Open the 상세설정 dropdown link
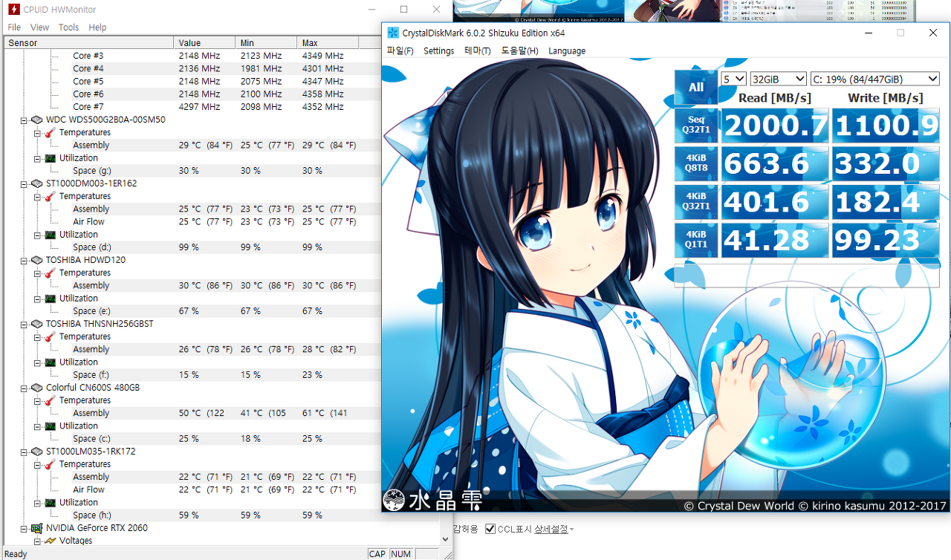The height and width of the screenshot is (560, 951). click(554, 529)
